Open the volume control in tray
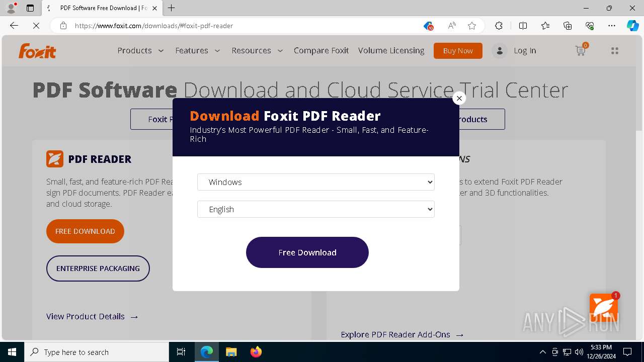The height and width of the screenshot is (362, 644). click(x=579, y=352)
